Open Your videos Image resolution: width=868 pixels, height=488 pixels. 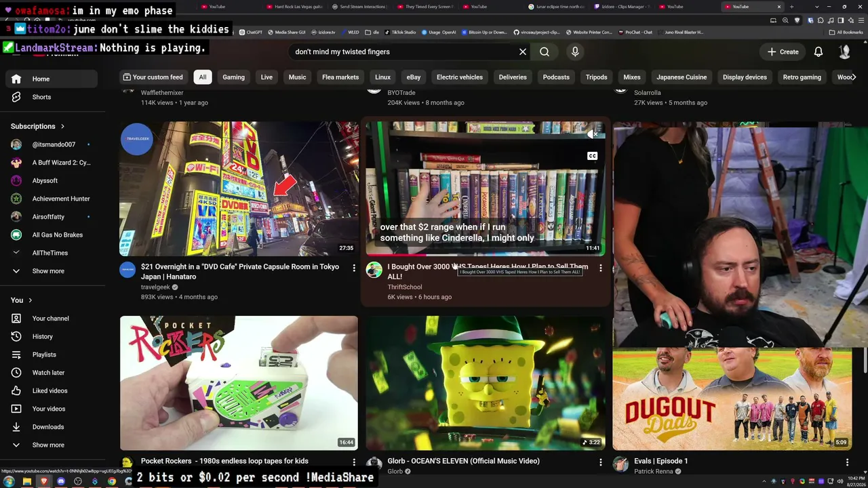coord(52,409)
